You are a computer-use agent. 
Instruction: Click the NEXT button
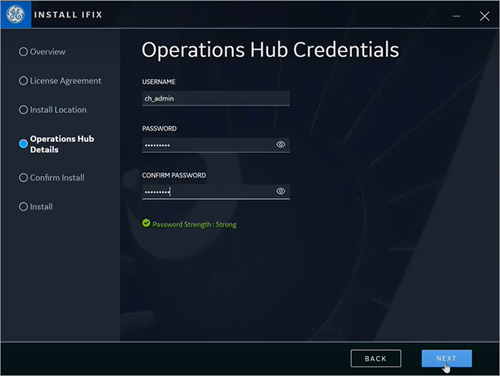[447, 358]
